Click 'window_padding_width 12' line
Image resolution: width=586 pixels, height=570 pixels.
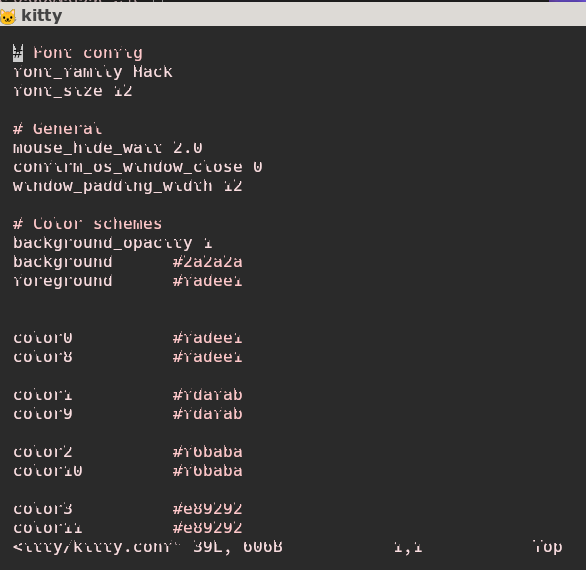click(127, 186)
